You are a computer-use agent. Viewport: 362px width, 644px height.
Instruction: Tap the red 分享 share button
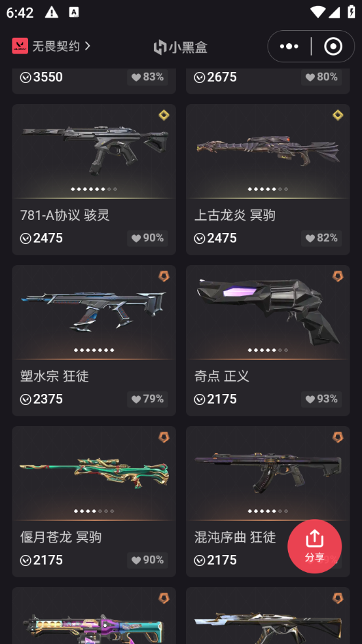pyautogui.click(x=314, y=546)
